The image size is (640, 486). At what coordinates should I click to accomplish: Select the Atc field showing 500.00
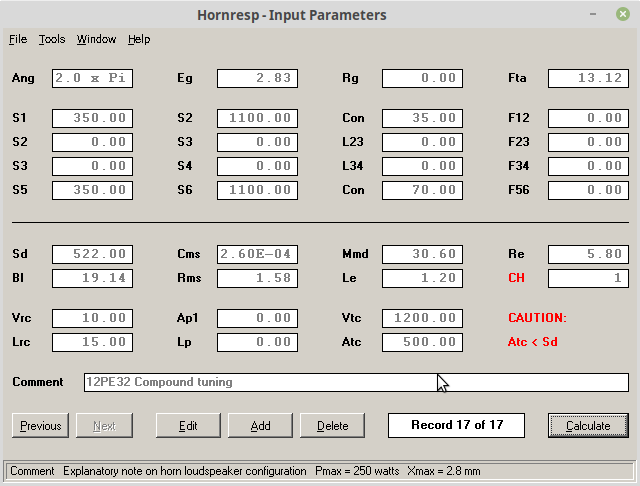tap(422, 342)
